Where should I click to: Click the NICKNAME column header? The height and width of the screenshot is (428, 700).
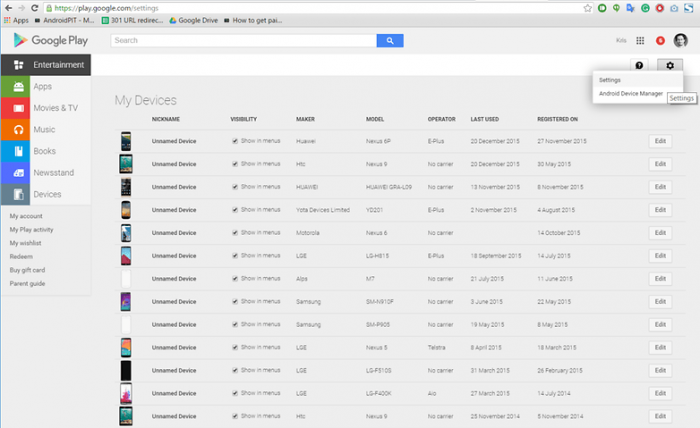[166, 119]
